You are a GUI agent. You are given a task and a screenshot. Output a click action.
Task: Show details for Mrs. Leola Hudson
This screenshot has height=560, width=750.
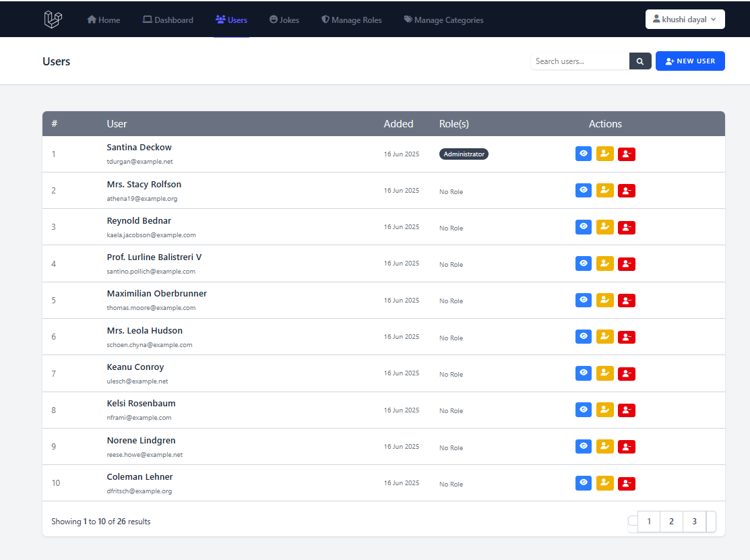coord(584,336)
